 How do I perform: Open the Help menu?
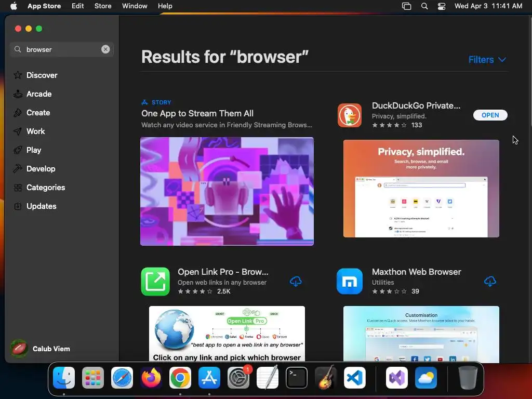click(165, 6)
